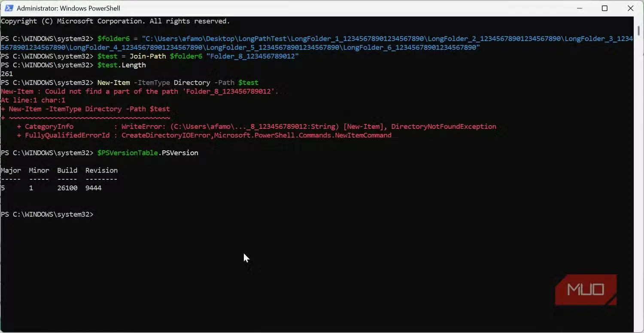Click "DirectoryNotFoundException" in the error output
The width and height of the screenshot is (644, 333).
tap(444, 127)
